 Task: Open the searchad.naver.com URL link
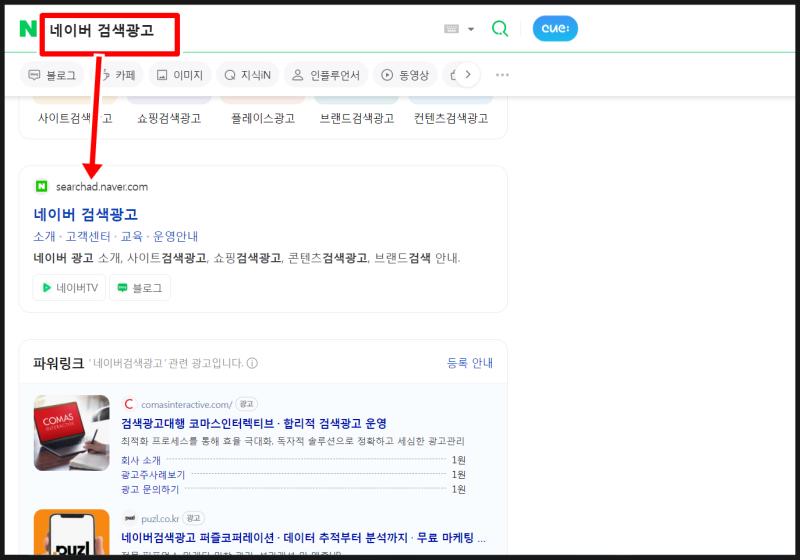pos(102,187)
